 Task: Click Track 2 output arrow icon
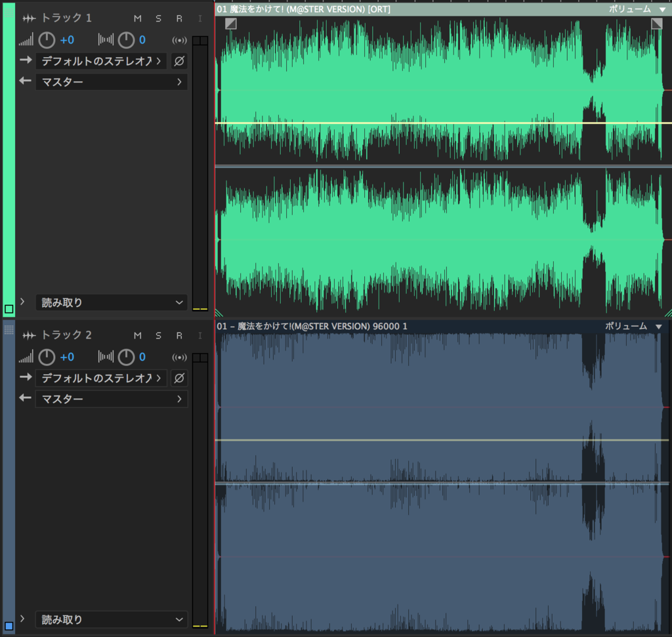pos(26,398)
